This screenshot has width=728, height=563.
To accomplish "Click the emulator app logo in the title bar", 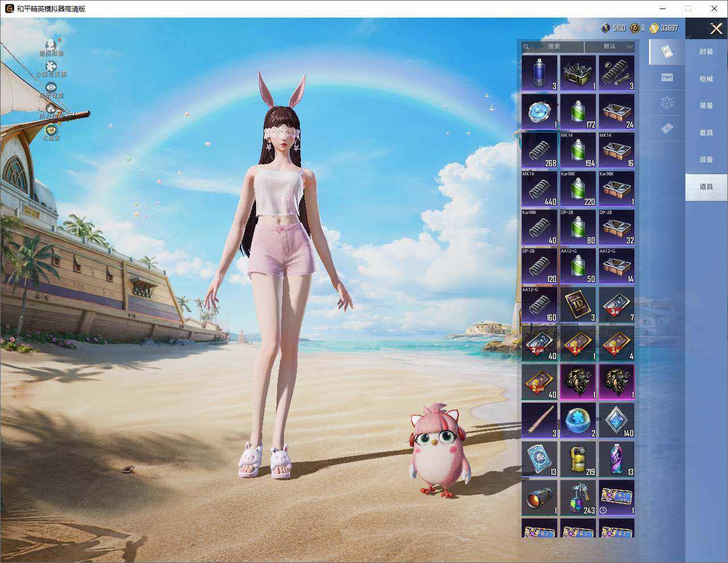I will pyautogui.click(x=9, y=9).
